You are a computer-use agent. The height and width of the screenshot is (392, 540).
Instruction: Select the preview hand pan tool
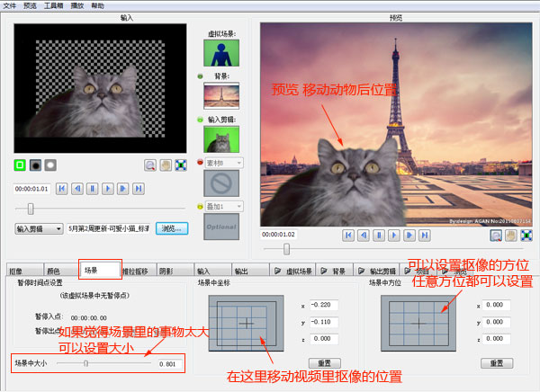[x=511, y=235]
